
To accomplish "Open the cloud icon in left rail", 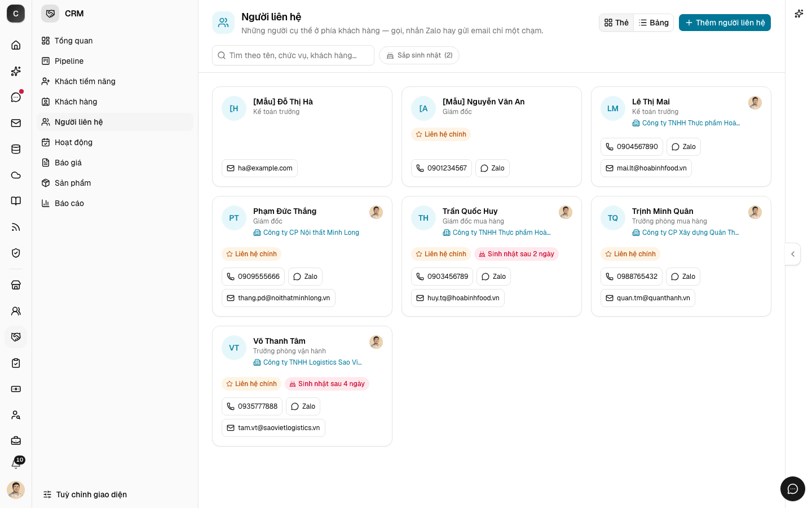I will (16, 175).
